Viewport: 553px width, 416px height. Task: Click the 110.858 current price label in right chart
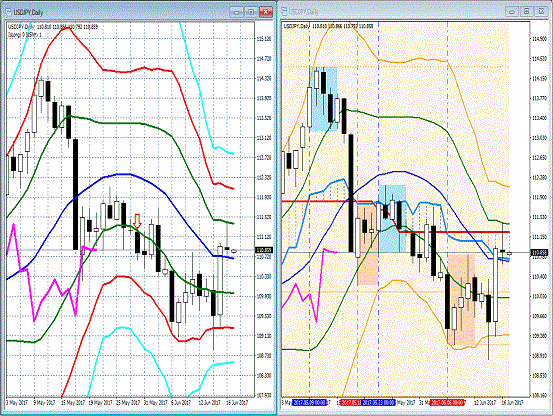pos(539,252)
